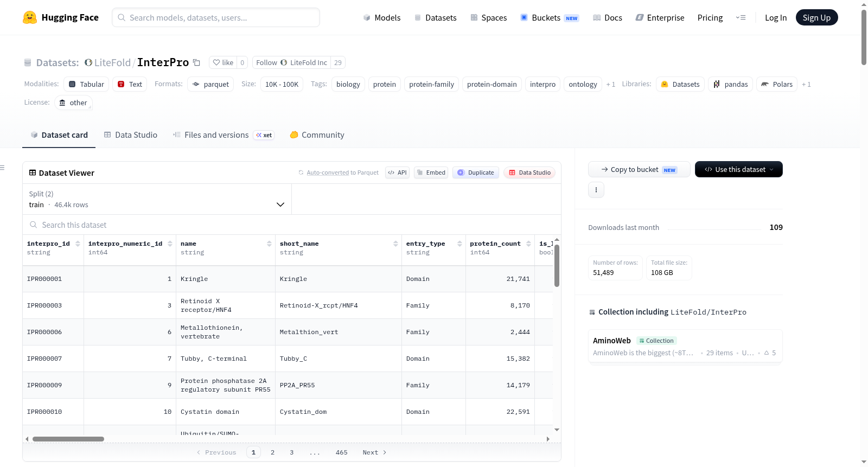The width and height of the screenshot is (868, 467).
Task: Focus the Search this dataset field
Action: click(x=292, y=225)
